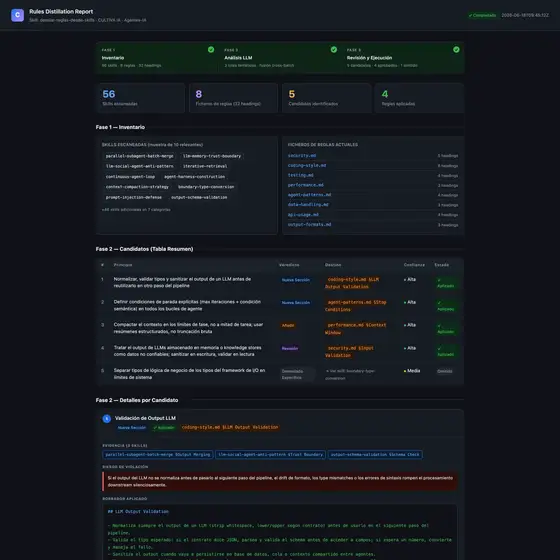Open the output-formats.md rules file link
Image resolution: width=560 pixels, height=560 pixels.
pos(309,225)
